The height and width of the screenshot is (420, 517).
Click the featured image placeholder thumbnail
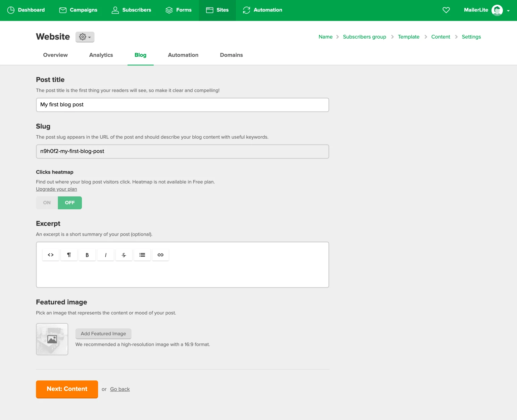click(52, 339)
